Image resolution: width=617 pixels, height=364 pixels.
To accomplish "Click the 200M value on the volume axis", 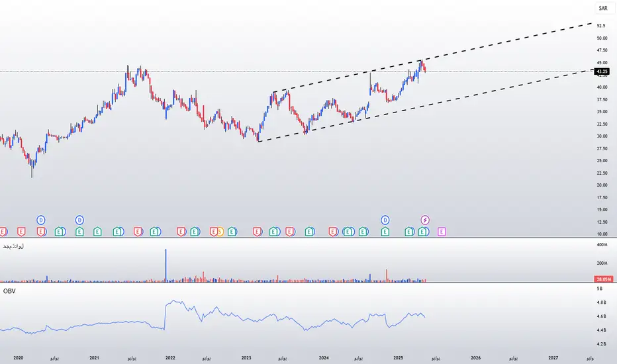I will pos(602,263).
